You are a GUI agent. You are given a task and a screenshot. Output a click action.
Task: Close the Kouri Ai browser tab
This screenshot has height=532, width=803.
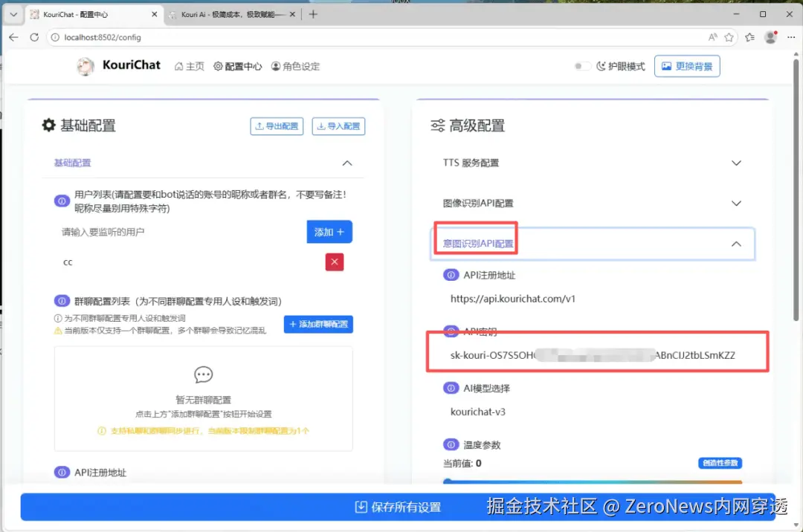(292, 14)
